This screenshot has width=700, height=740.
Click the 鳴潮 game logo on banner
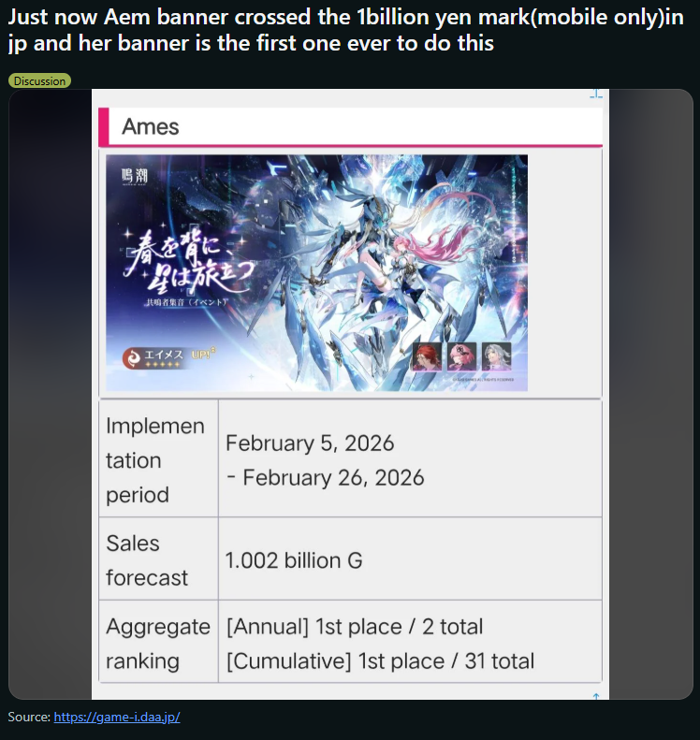(135, 177)
